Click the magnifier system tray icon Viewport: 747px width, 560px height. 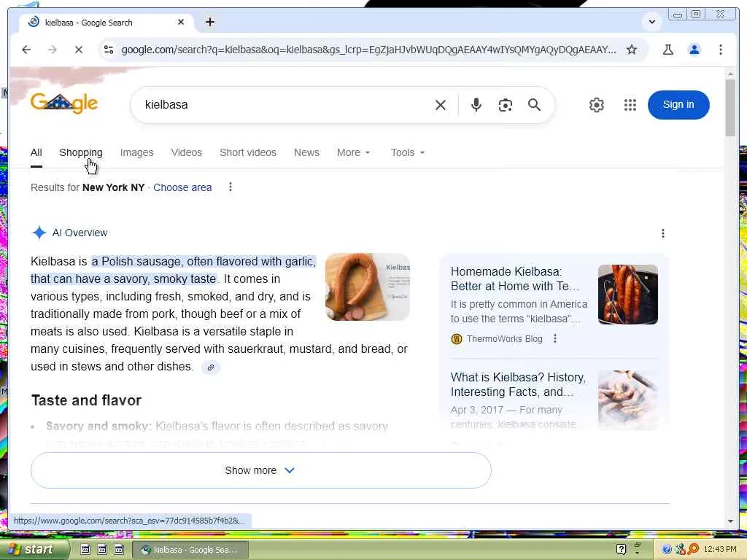[x=693, y=550]
